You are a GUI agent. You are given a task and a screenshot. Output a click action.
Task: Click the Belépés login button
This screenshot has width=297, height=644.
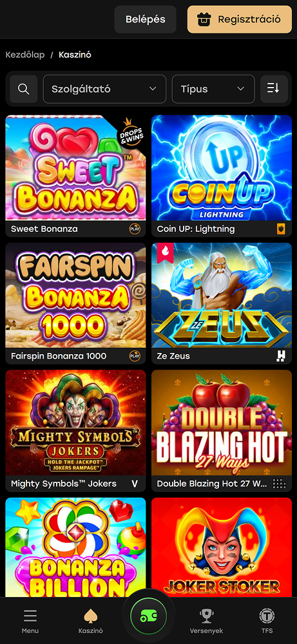(146, 19)
